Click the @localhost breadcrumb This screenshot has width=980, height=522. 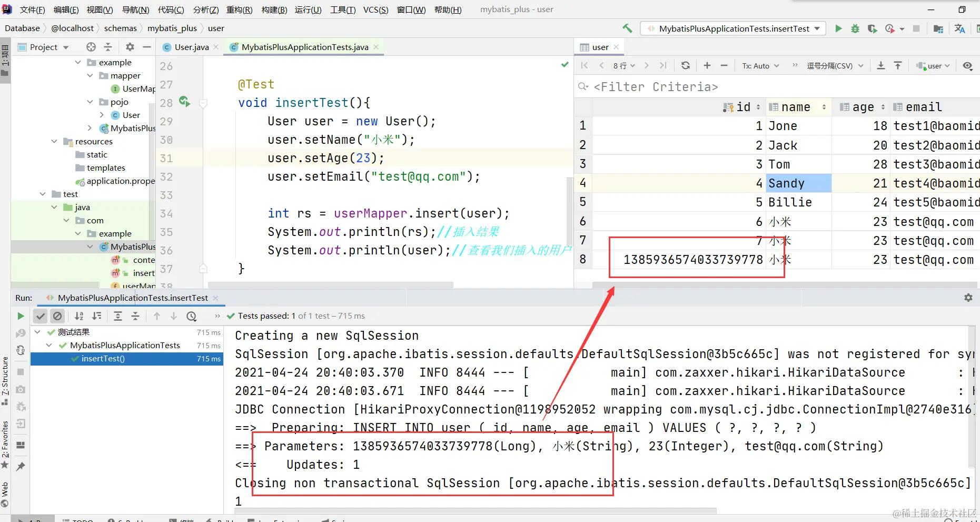click(72, 28)
